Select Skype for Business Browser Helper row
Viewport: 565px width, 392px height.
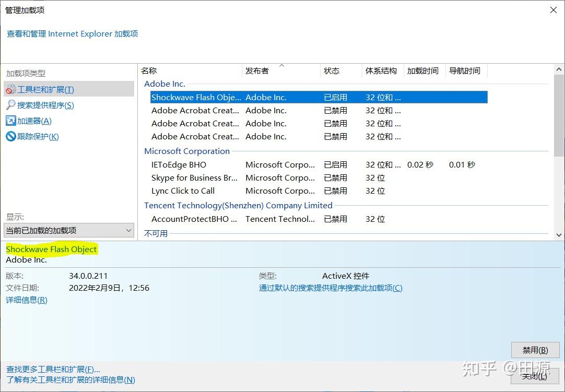319,177
